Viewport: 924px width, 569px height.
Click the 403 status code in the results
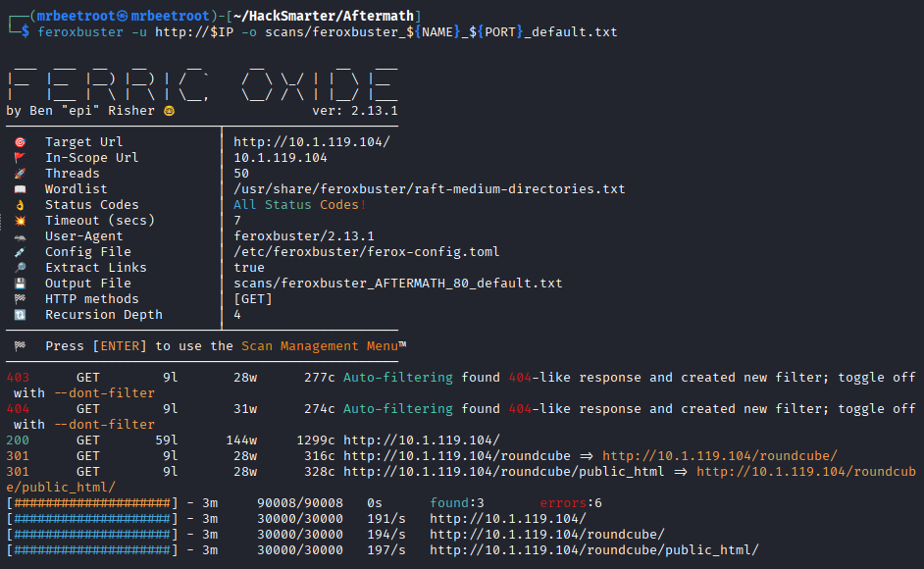(x=18, y=378)
